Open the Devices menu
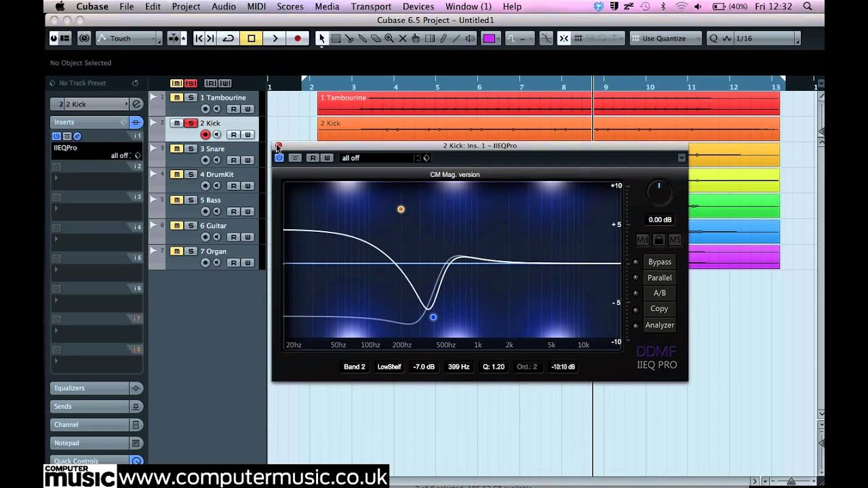The image size is (868, 488). [x=418, y=6]
